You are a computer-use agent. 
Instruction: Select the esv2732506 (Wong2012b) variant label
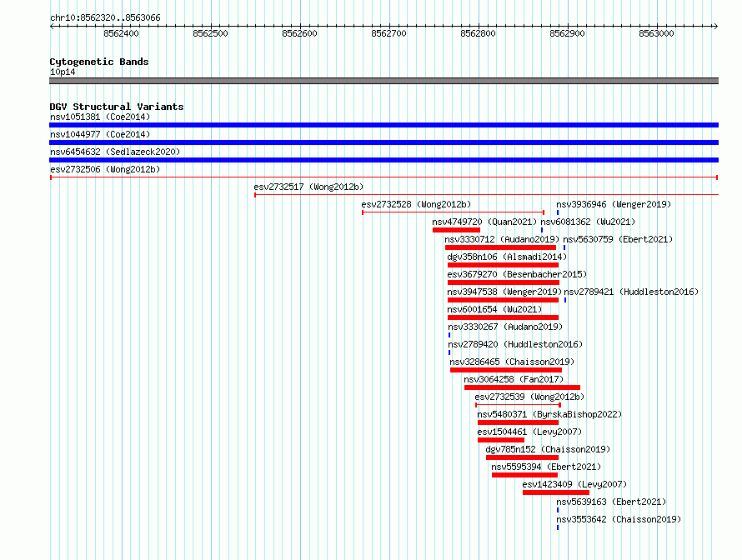click(105, 169)
